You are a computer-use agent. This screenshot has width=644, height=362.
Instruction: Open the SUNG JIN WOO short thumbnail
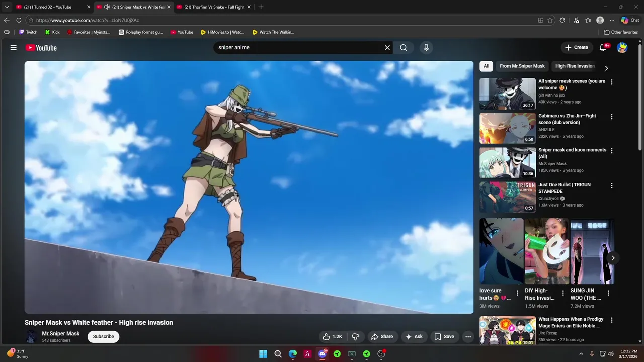click(x=592, y=251)
